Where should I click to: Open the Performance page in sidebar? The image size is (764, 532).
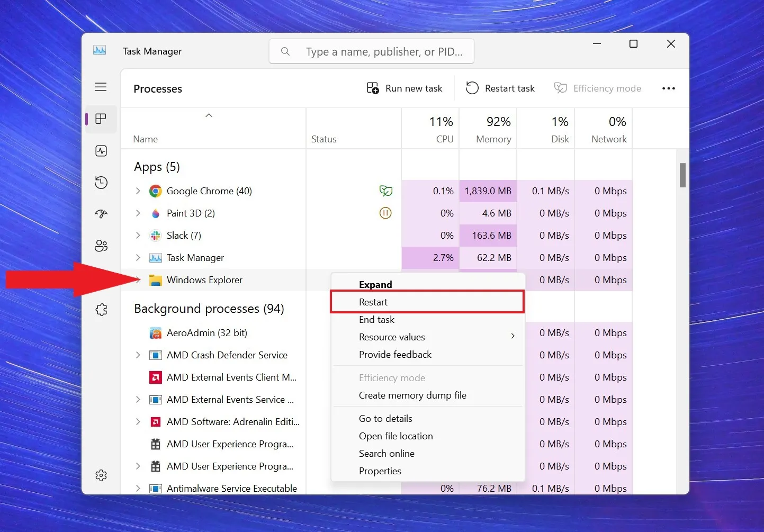tap(101, 151)
